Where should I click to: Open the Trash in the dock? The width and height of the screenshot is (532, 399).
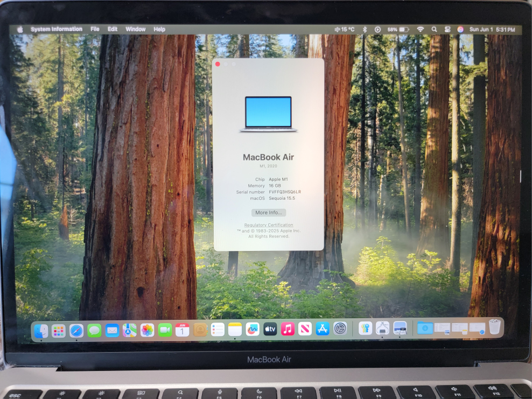pos(495,326)
